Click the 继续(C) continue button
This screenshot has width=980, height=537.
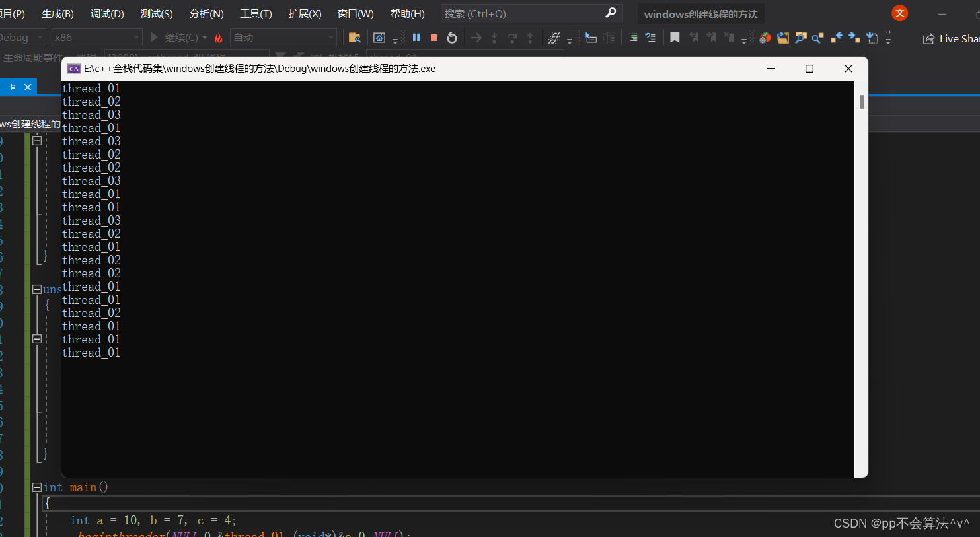coord(174,38)
